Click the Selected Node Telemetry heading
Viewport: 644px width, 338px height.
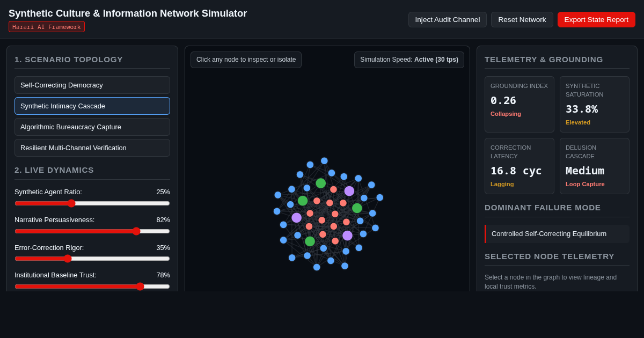click(x=550, y=256)
